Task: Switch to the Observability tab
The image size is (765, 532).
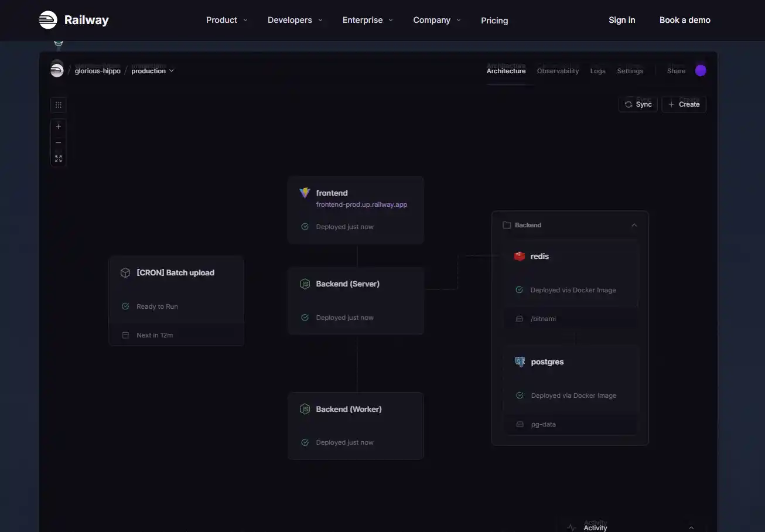Action: click(x=558, y=71)
